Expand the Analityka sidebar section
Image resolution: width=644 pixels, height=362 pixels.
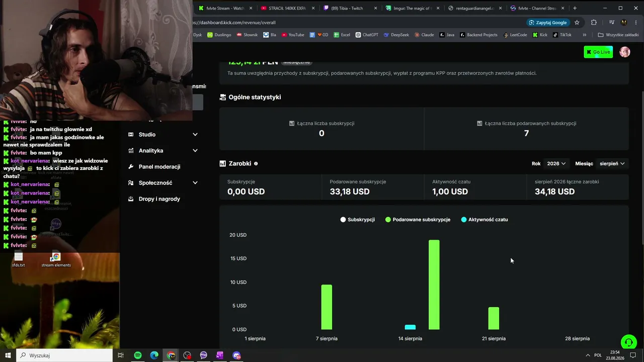[x=163, y=150]
